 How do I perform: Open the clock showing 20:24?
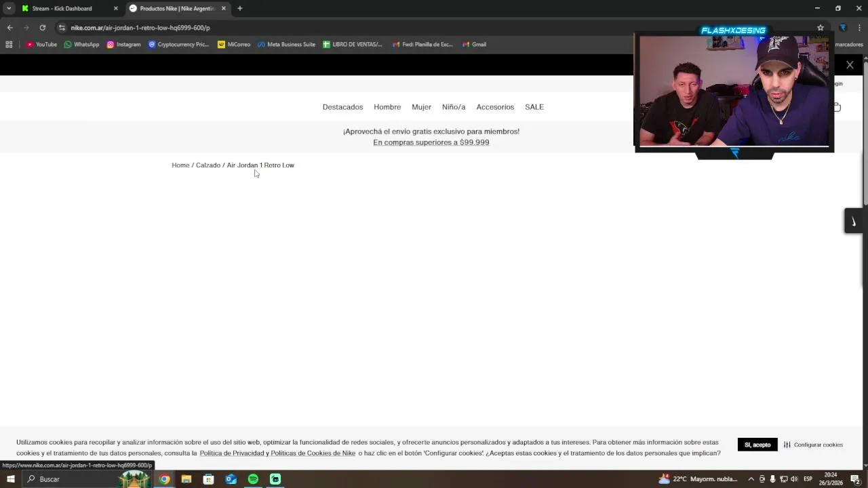[831, 479]
